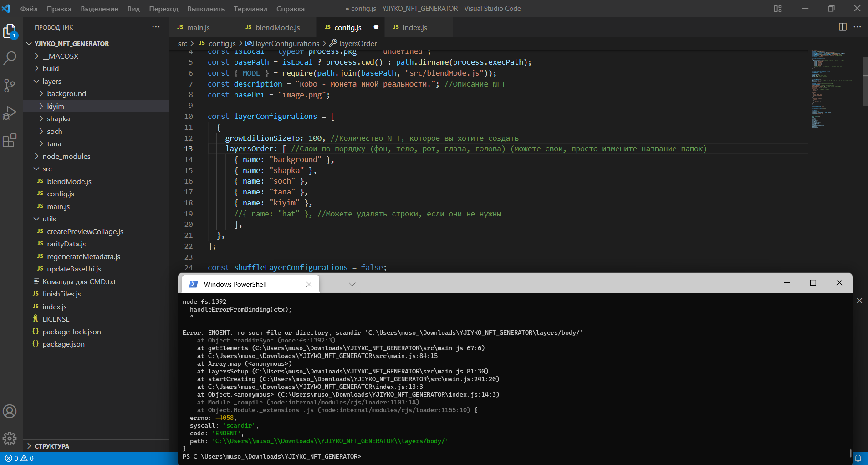
Task: Open the Run and Debug view icon
Action: (10, 112)
